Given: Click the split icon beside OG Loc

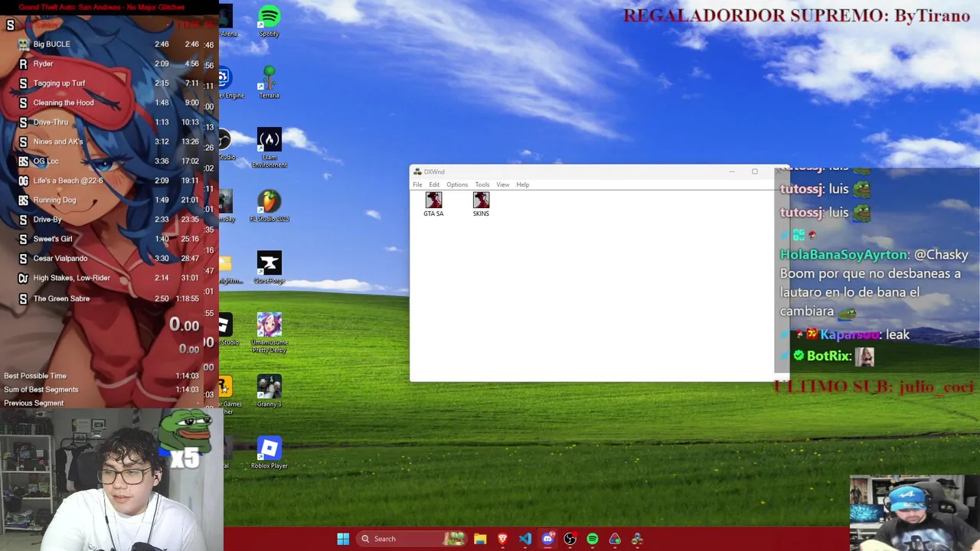Looking at the screenshot, I should tap(23, 161).
